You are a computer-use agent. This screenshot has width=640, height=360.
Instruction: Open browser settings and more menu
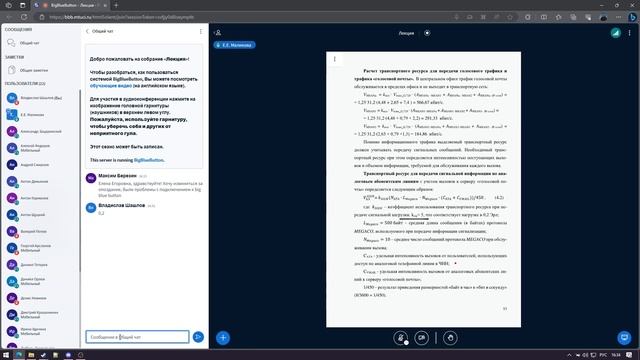[618, 17]
